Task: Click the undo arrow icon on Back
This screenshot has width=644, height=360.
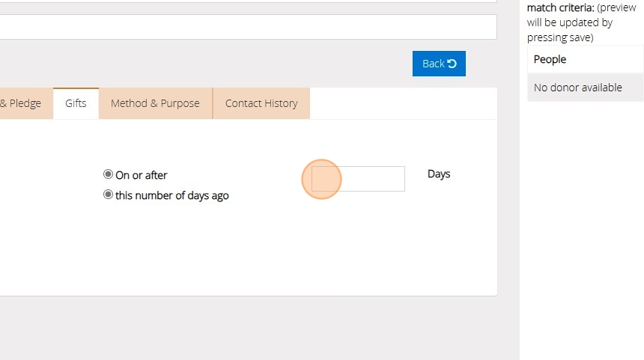Action: point(452,64)
